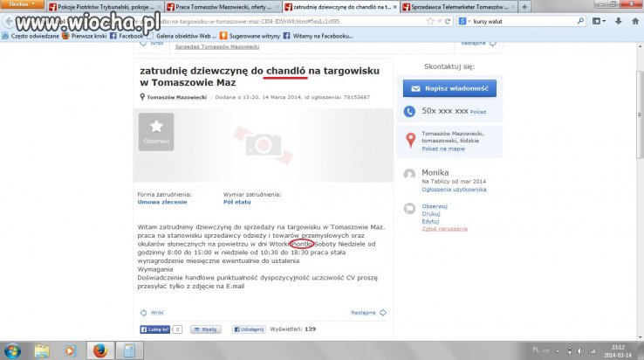
Task: Click Udostępnij Facebook button
Action: (x=249, y=329)
